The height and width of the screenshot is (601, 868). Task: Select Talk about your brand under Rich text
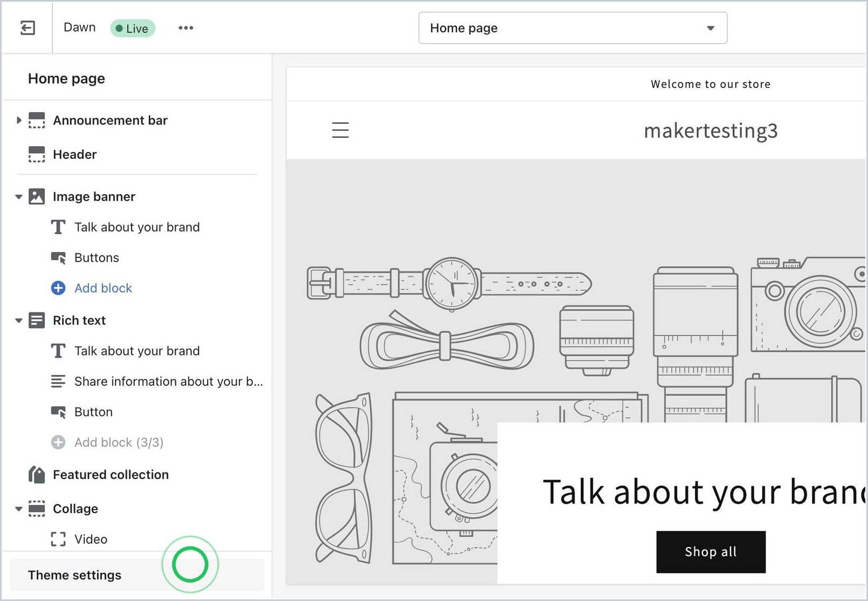point(137,351)
